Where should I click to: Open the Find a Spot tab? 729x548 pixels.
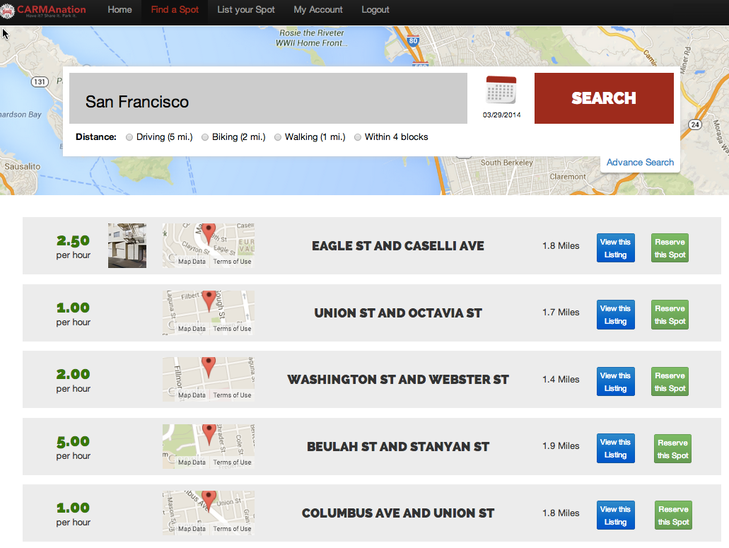[174, 10]
